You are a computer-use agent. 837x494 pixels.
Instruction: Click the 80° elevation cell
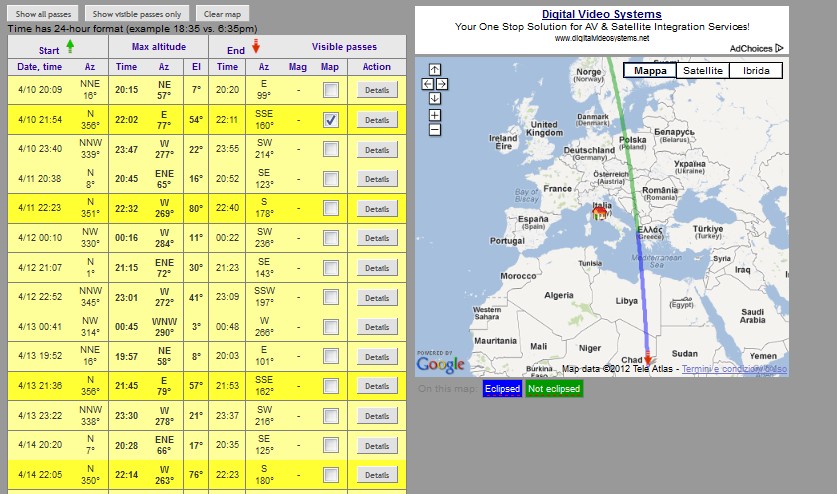pyautogui.click(x=196, y=208)
